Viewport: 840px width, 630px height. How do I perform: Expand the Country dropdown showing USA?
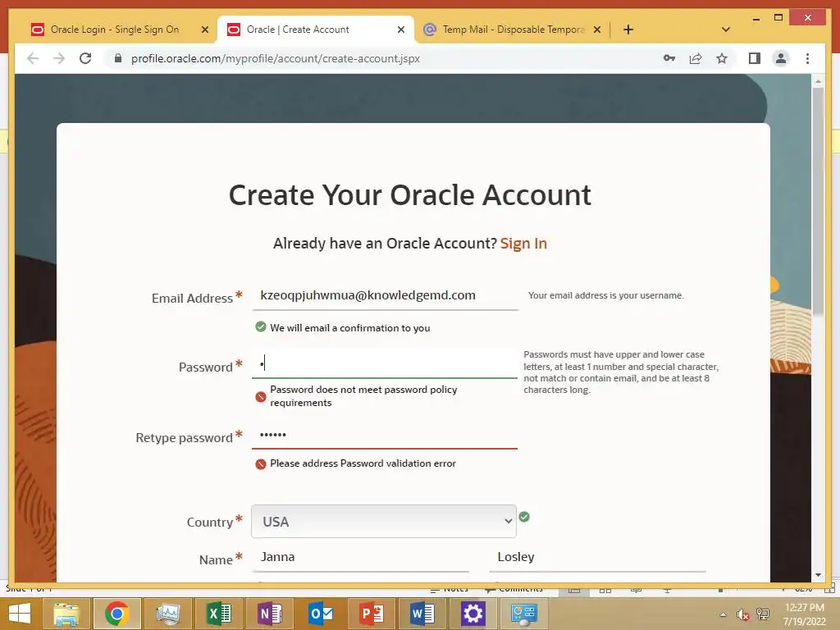[x=384, y=521]
